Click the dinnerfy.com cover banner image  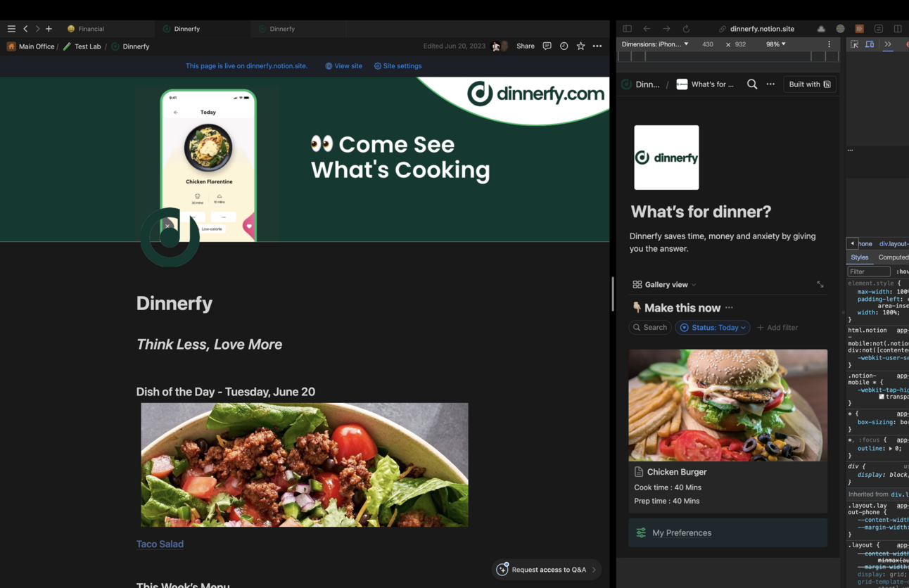coord(305,160)
